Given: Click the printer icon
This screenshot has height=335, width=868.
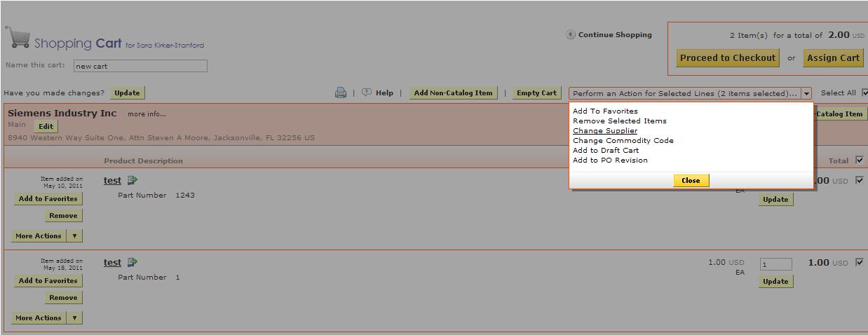Looking at the screenshot, I should (341, 93).
